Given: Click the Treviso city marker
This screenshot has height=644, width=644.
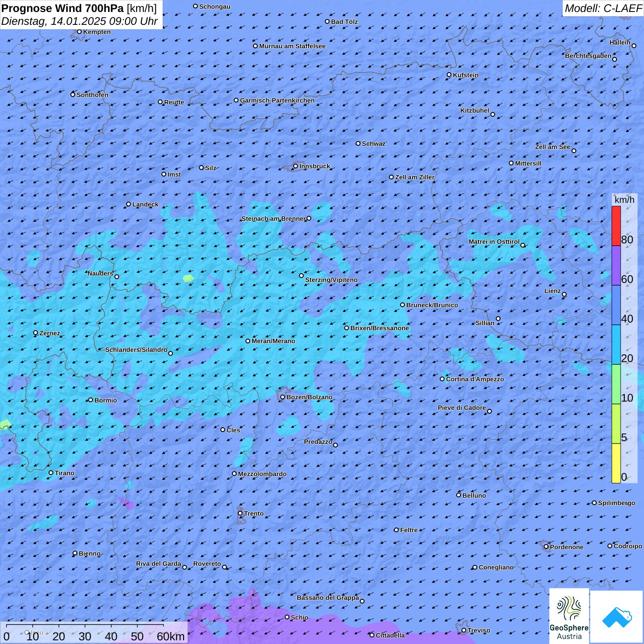Looking at the screenshot, I should point(464,630).
